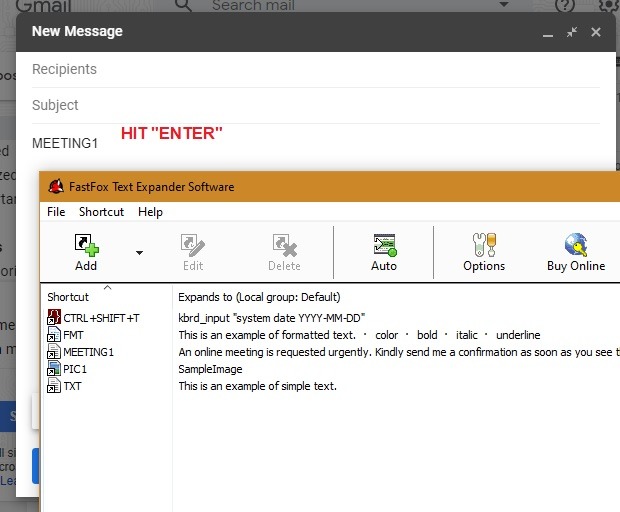Open the dropdown arrow next to Add
The width and height of the screenshot is (620, 512).
(139, 253)
